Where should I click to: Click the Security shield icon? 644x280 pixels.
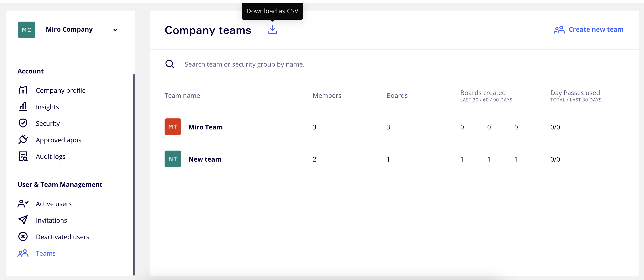pos(23,123)
